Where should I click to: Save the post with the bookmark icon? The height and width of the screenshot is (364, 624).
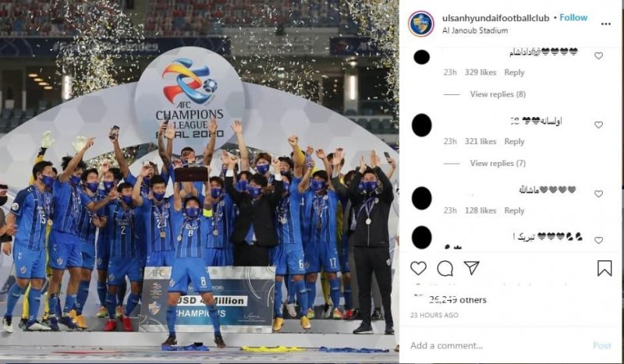(604, 268)
